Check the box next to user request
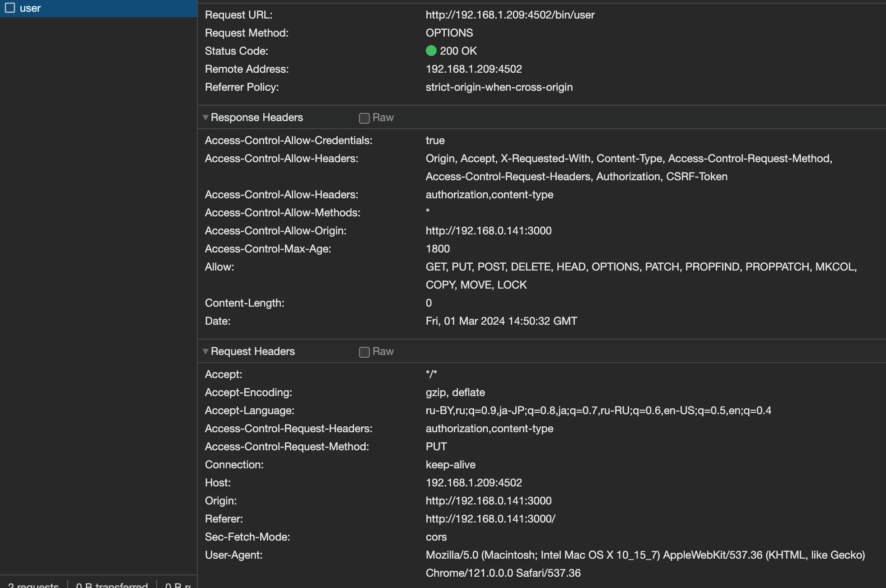 pyautogui.click(x=10, y=8)
